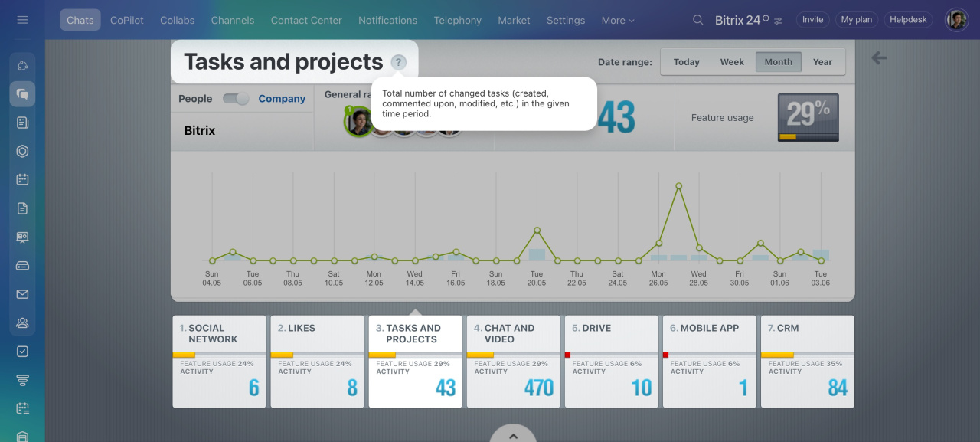
Task: Open the hamburger menu icon
Action: coord(22,20)
